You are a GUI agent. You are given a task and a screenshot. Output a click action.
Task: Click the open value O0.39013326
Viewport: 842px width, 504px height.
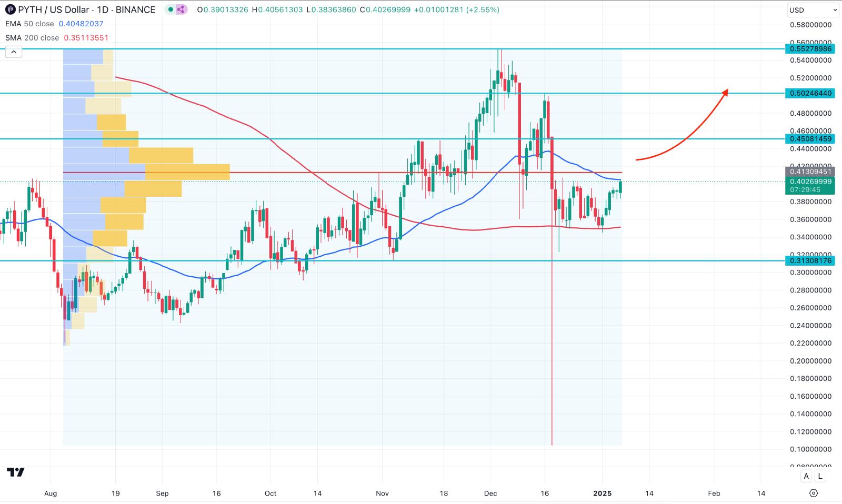click(x=223, y=9)
